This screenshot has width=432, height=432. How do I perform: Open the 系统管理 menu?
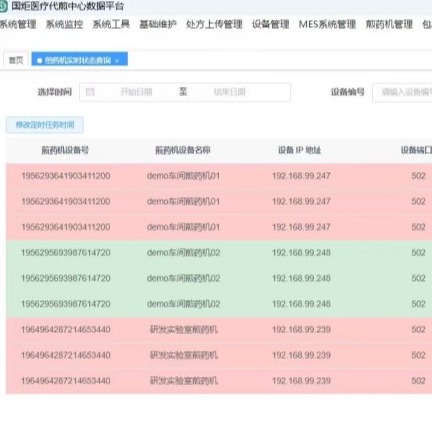18,24
